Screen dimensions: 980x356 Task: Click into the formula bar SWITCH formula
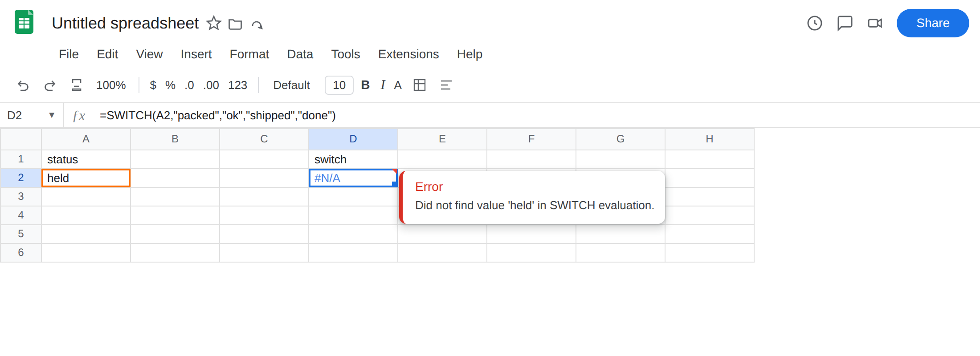point(217,115)
